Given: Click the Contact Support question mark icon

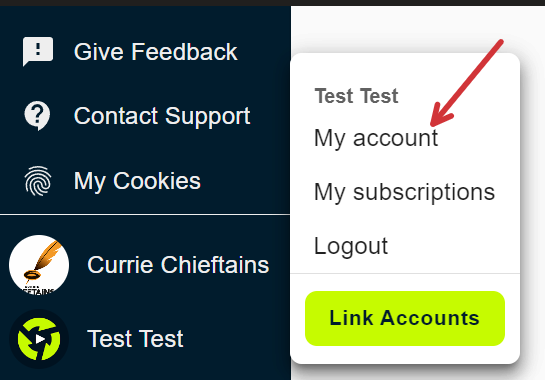Looking at the screenshot, I should pos(37,116).
